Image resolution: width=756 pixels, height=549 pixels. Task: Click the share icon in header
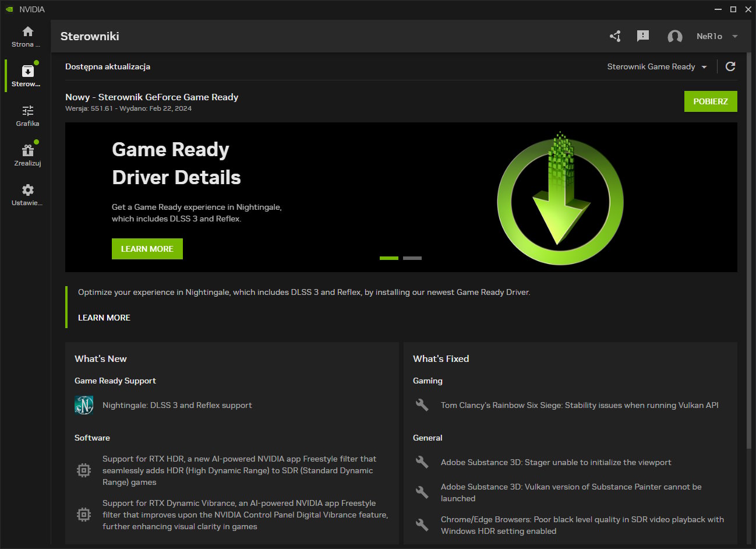click(615, 36)
